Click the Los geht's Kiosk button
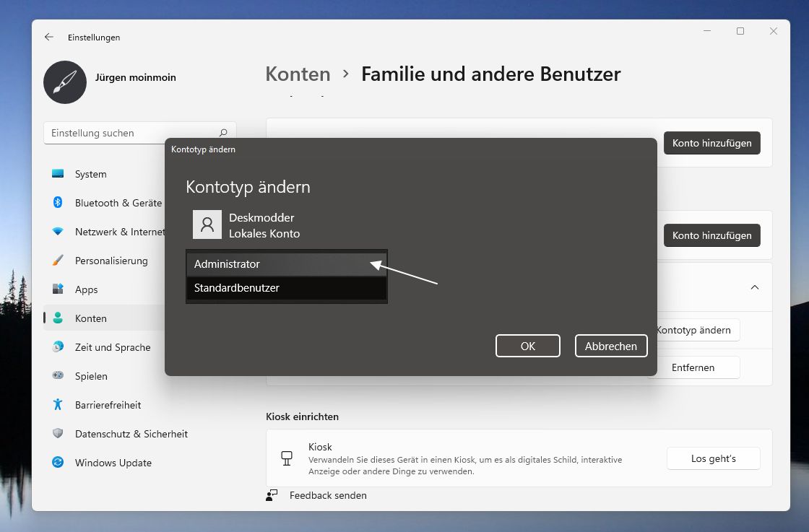 coord(713,458)
